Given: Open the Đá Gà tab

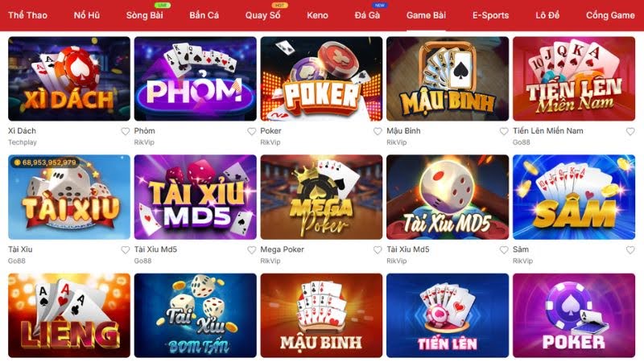Looking at the screenshot, I should (367, 15).
